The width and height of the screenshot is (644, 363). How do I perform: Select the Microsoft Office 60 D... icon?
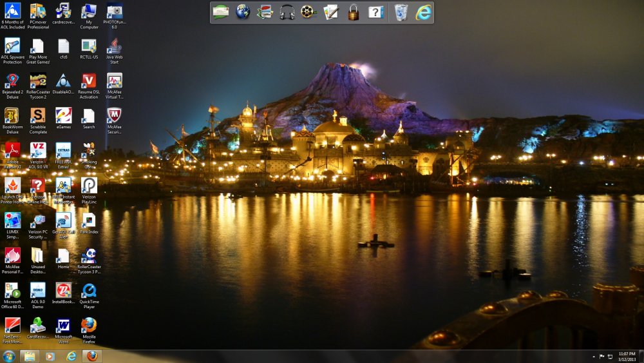click(x=12, y=296)
